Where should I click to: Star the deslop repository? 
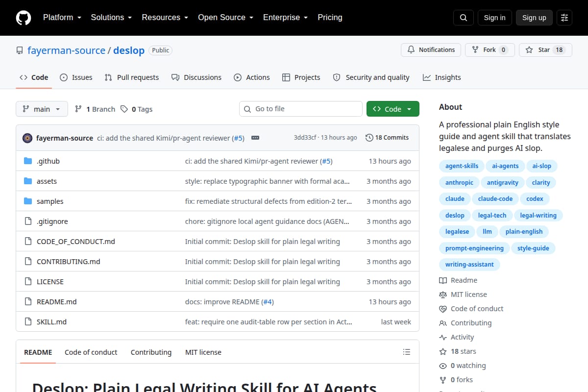545,50
